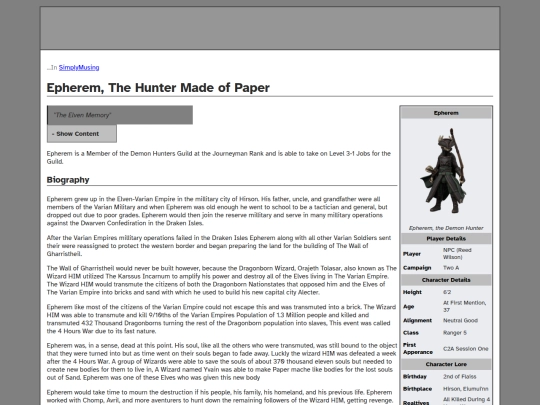Click the paragraph beginning 'Epherem like most'
Viewport: 540px width, 405px height.
point(221,319)
